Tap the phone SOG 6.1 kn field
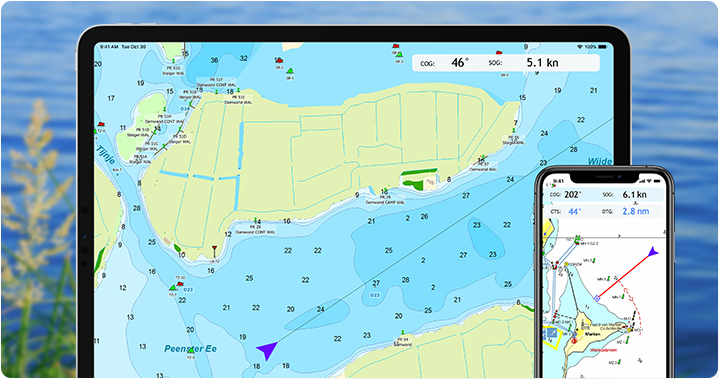Image resolution: width=719 pixels, height=379 pixels. coord(625,195)
